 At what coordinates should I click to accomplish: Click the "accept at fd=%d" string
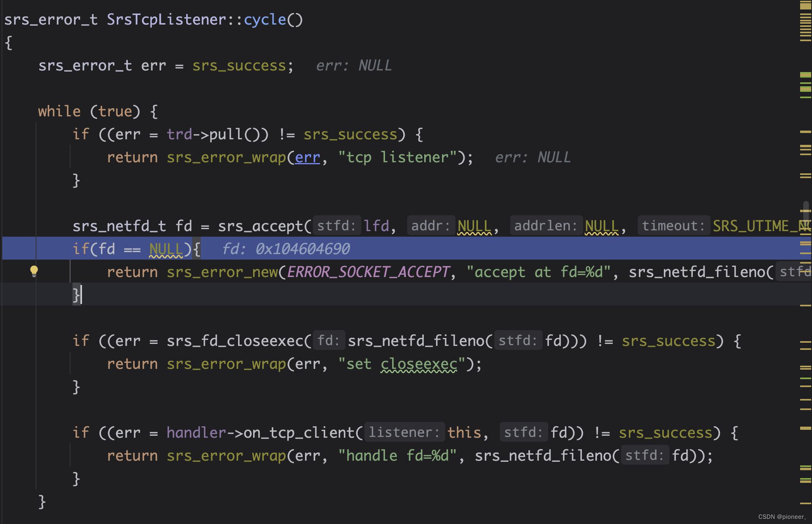[x=539, y=272]
